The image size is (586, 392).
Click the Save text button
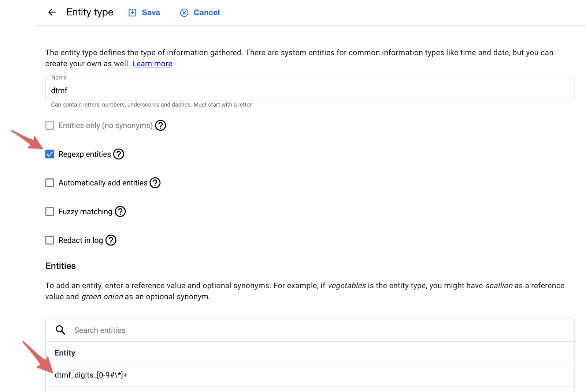point(151,13)
